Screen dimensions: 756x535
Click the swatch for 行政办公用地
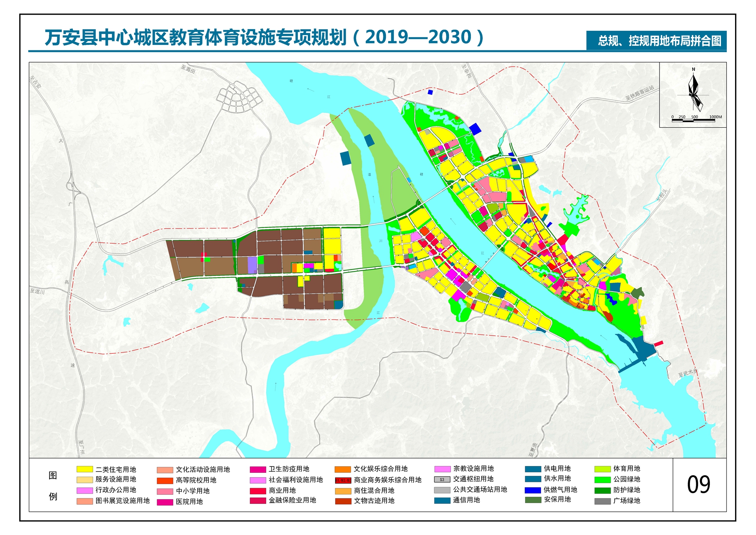[x=85, y=490]
